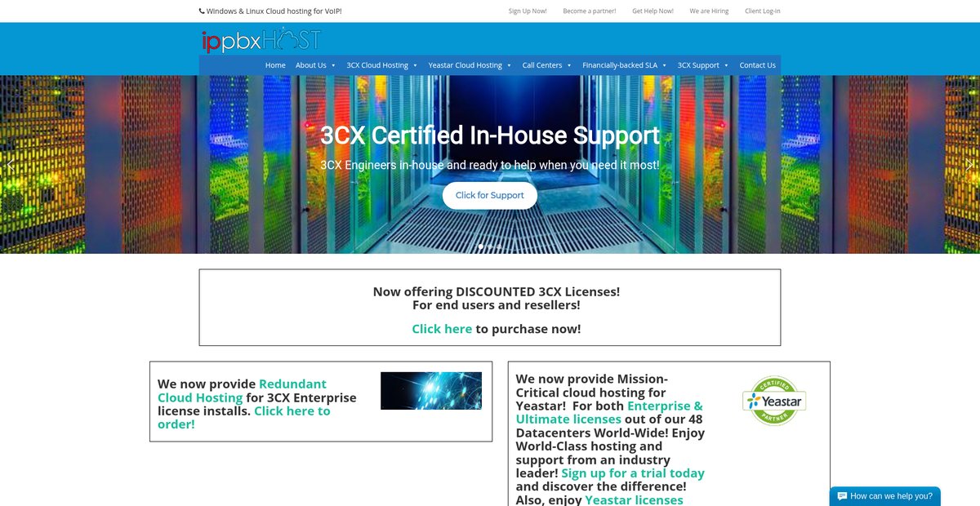Click 'Click here to order!' link

point(244,418)
